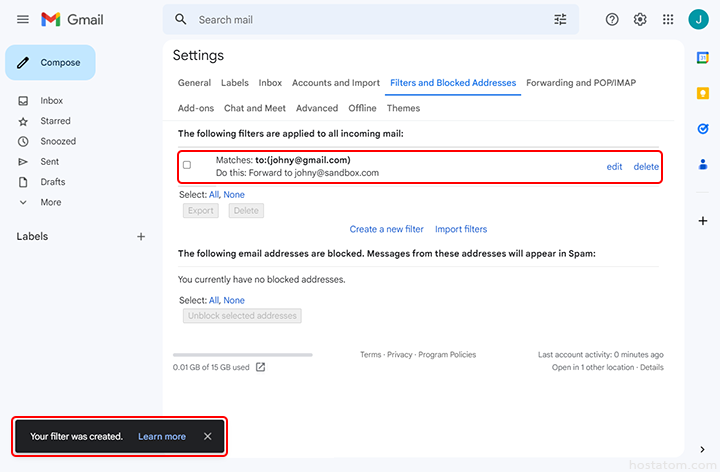Viewport: 720px width, 472px height.
Task: Click the Compose button
Action: pos(50,62)
